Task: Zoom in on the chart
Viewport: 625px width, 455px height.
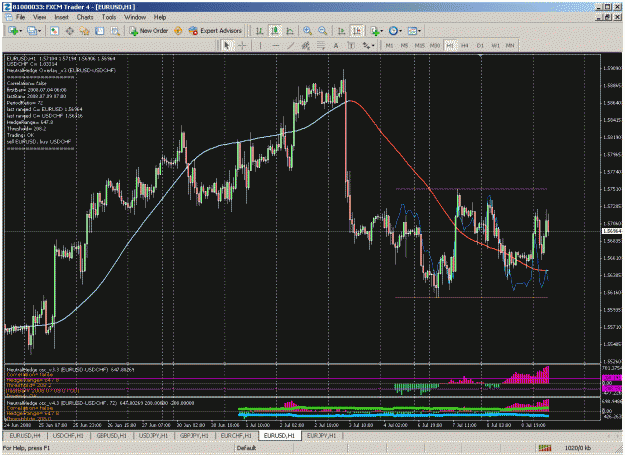Action: coord(307,31)
